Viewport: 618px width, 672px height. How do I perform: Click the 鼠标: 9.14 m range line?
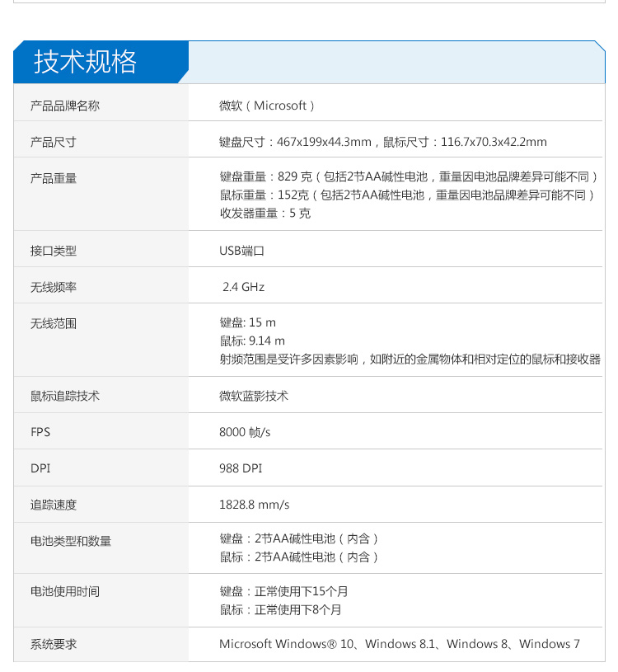252,341
